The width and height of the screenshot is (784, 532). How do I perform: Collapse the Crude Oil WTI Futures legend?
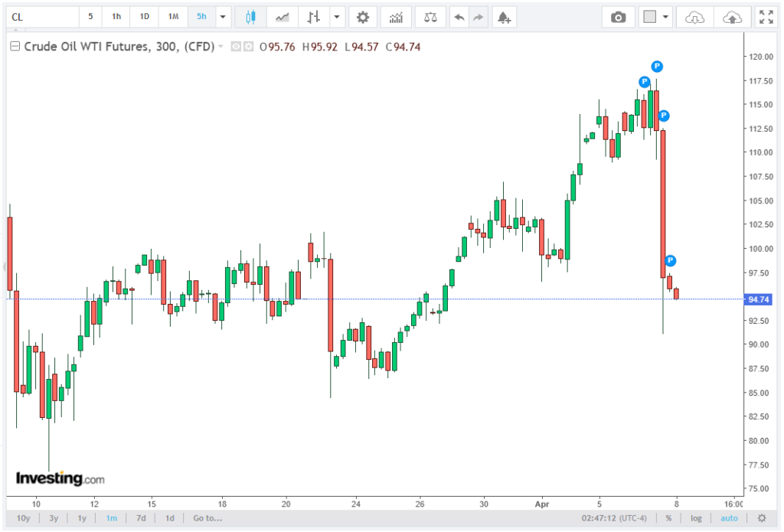[x=14, y=47]
